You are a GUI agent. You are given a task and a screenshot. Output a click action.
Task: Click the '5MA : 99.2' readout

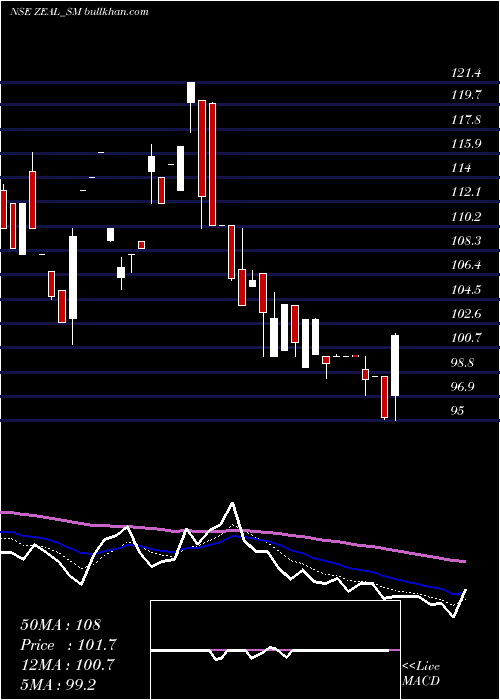58,684
